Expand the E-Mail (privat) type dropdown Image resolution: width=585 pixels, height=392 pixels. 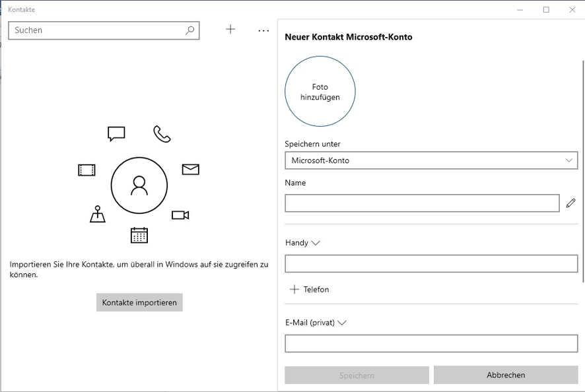(316, 323)
